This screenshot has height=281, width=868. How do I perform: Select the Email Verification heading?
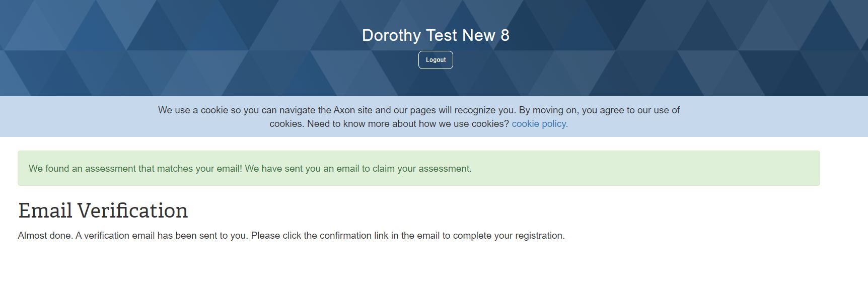pyautogui.click(x=103, y=210)
